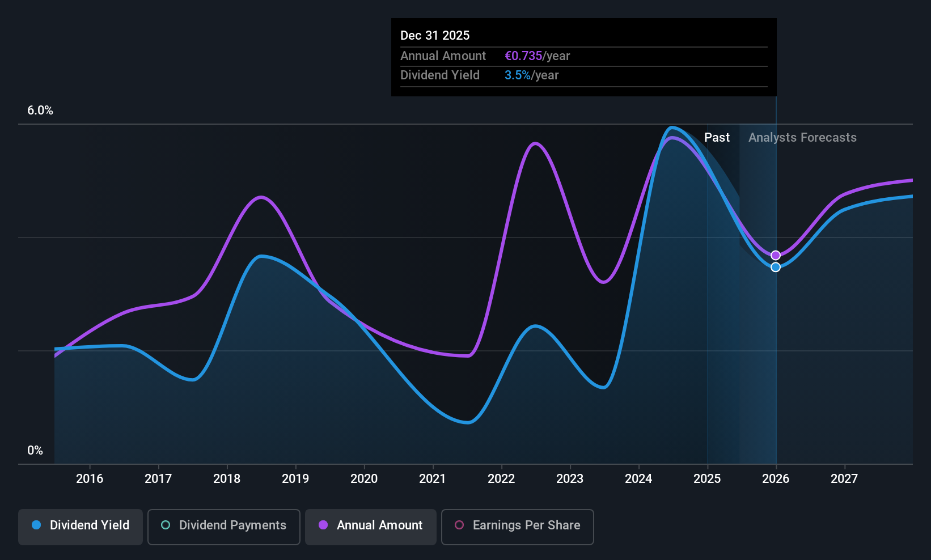Toggle the Dividend Payments series on

[224, 527]
